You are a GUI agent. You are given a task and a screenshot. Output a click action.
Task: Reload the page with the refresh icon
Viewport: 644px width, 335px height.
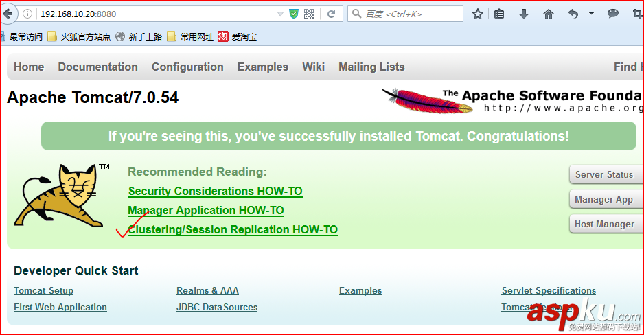coord(331,14)
